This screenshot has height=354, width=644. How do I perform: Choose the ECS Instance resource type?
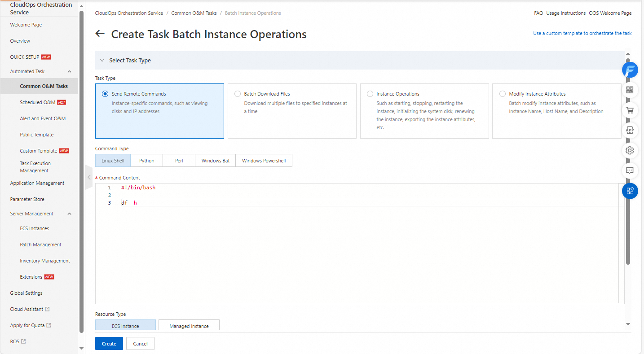pos(125,325)
